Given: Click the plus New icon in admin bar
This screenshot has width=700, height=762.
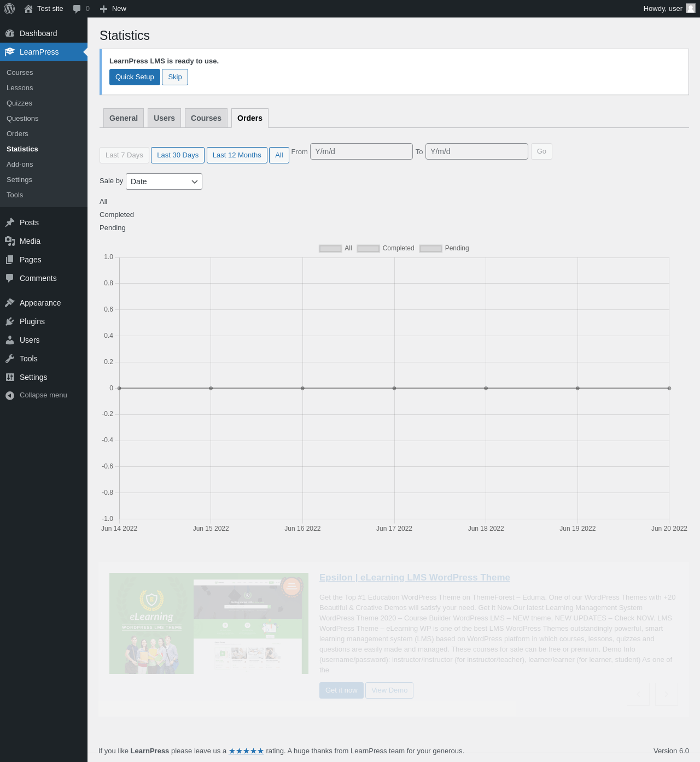Looking at the screenshot, I should click(103, 9).
